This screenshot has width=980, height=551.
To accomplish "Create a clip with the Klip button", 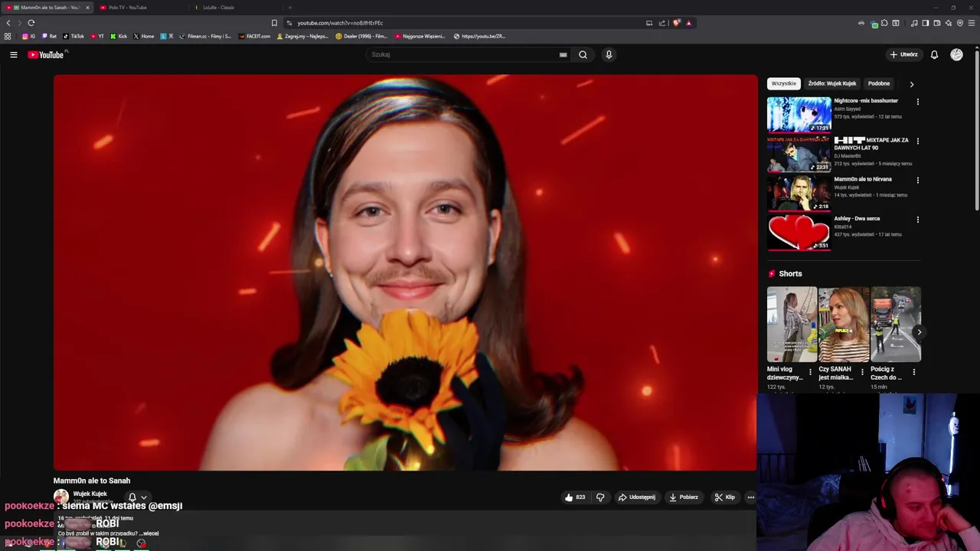I will (724, 497).
